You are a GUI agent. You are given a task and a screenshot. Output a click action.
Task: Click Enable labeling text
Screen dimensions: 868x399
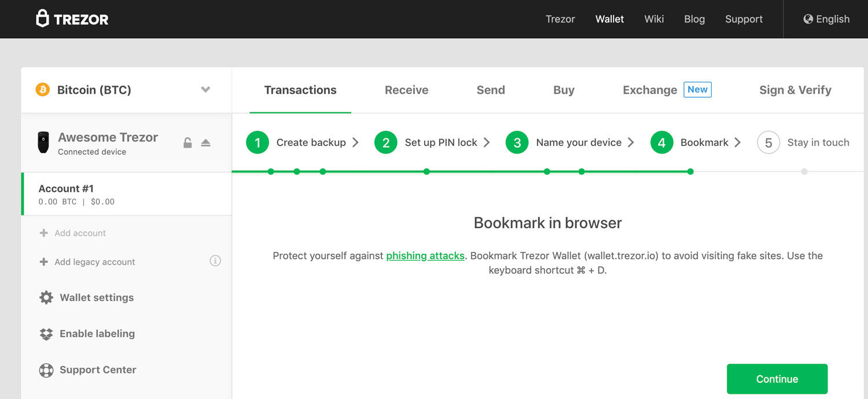coord(97,334)
